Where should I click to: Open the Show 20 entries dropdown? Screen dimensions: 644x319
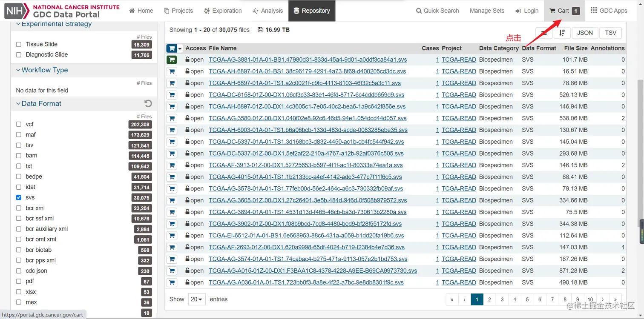197,299
